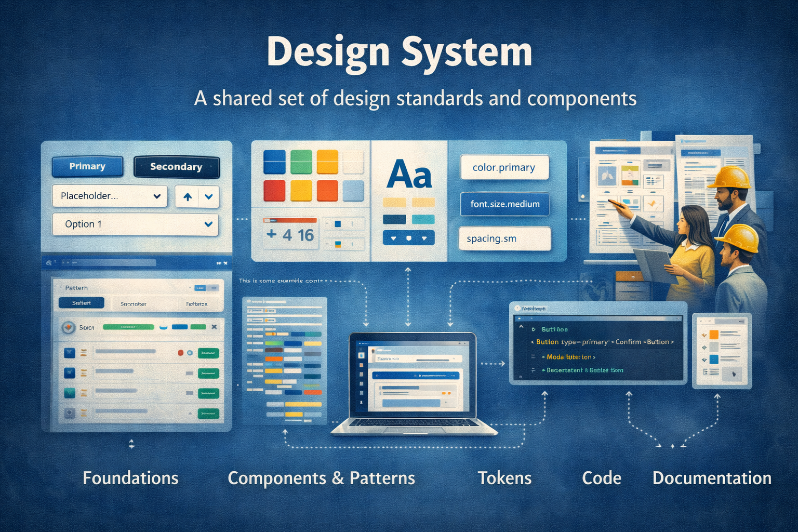This screenshot has height=532, width=798.
Task: Collapse the code block with the chevron arrow
Action: [x=521, y=326]
